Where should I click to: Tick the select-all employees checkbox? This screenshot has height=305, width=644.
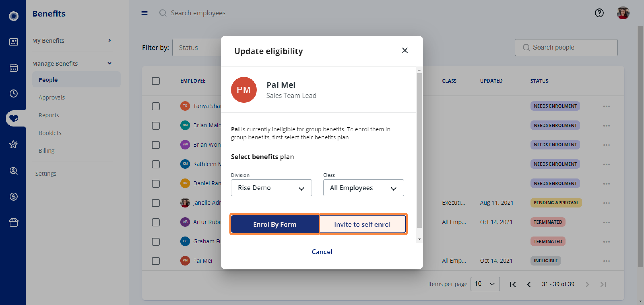pyautogui.click(x=156, y=81)
